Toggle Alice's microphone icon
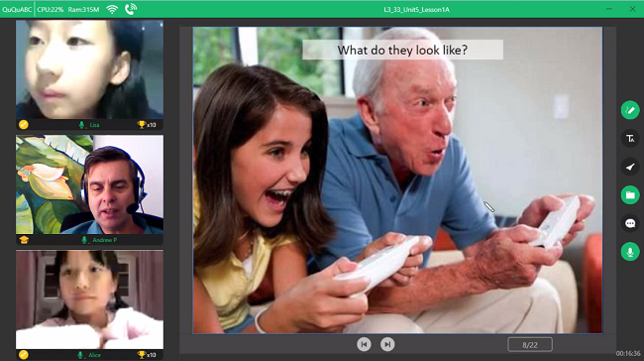The height and width of the screenshot is (361, 644). point(80,355)
